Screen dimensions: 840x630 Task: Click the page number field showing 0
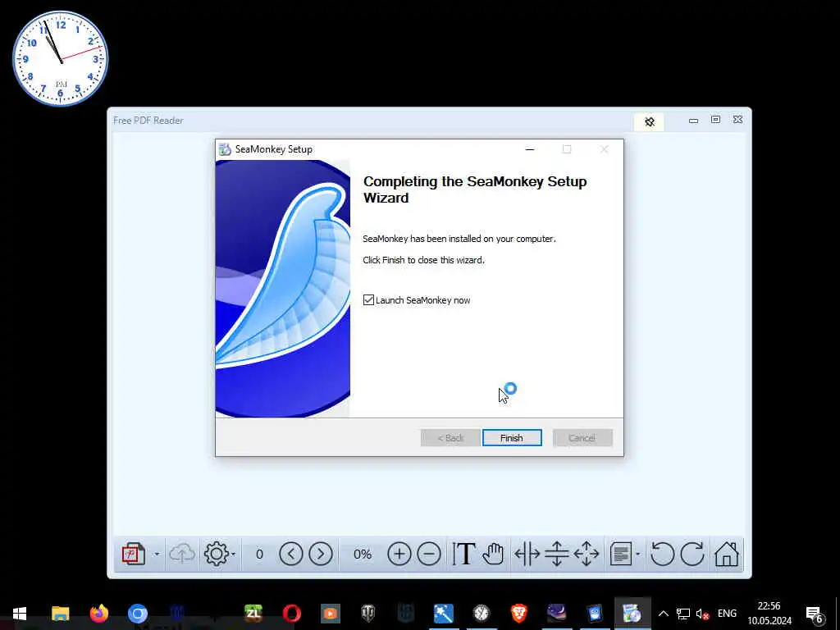coord(259,554)
